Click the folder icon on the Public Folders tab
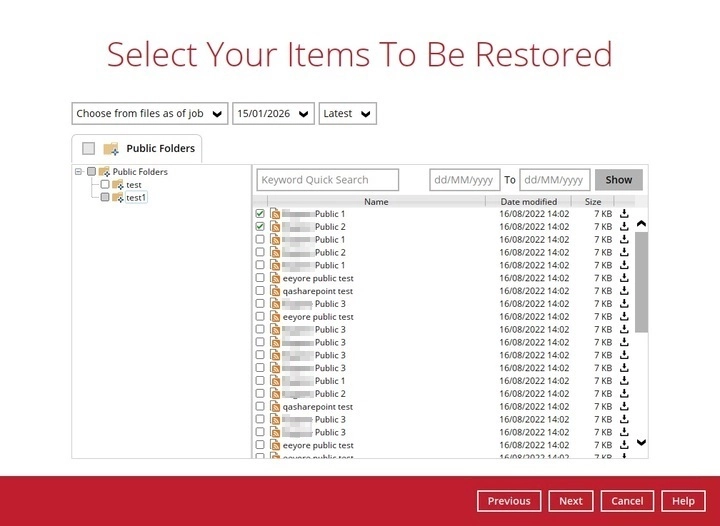This screenshot has height=526, width=720. point(111,148)
